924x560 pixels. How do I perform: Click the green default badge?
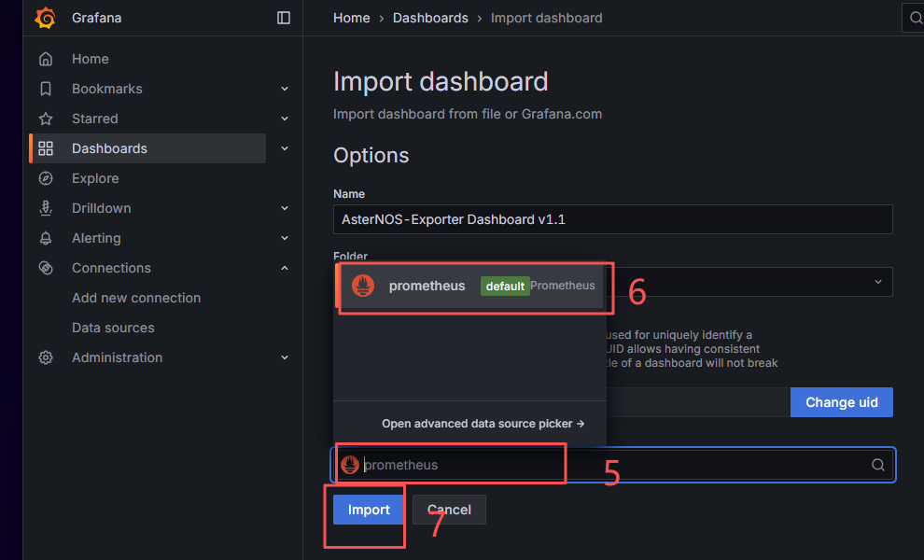505,286
